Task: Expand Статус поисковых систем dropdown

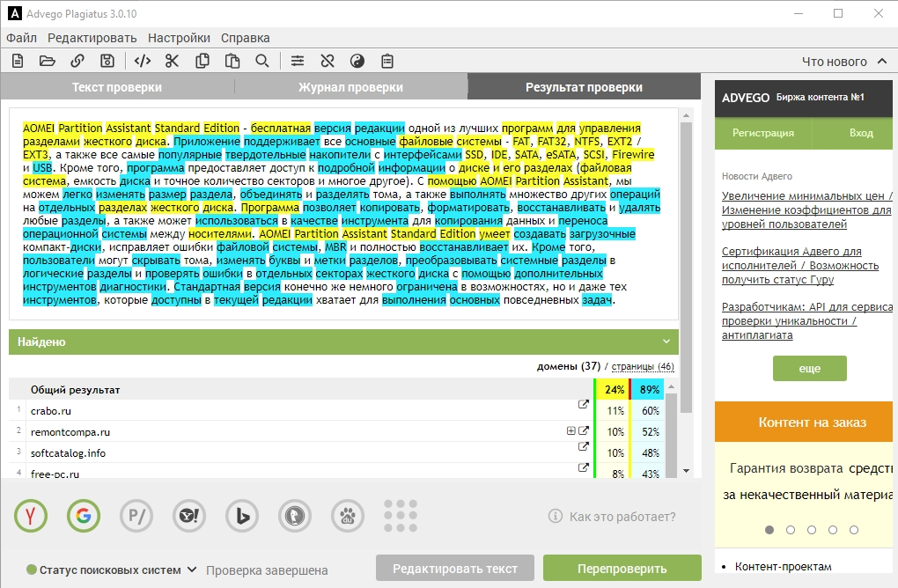Action: [192, 570]
